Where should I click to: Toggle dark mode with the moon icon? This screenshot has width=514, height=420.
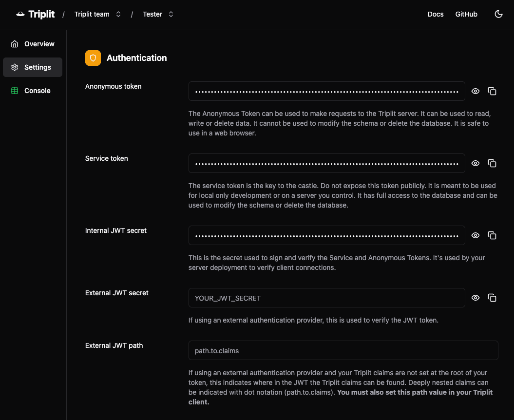tap(498, 14)
